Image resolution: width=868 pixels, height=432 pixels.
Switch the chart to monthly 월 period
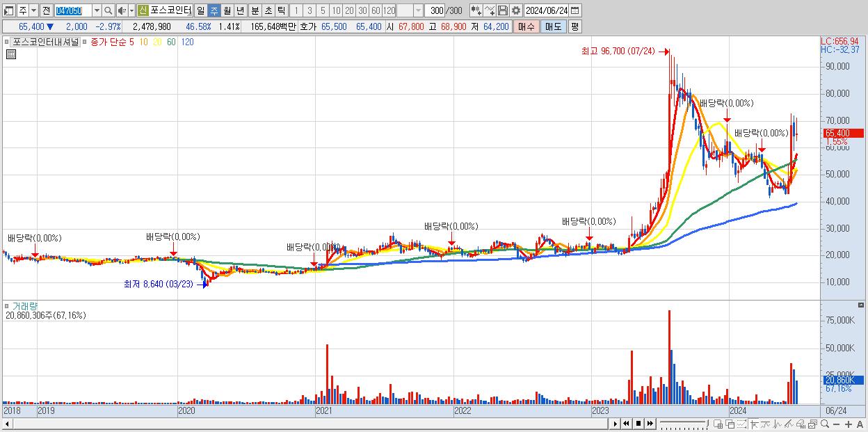(x=227, y=10)
